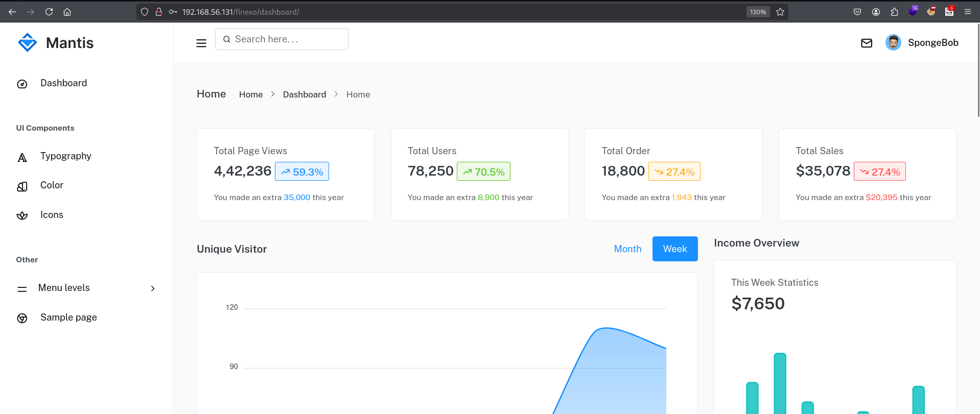Click the 35,000 extra page views figure
The width and height of the screenshot is (980, 414).
(297, 198)
